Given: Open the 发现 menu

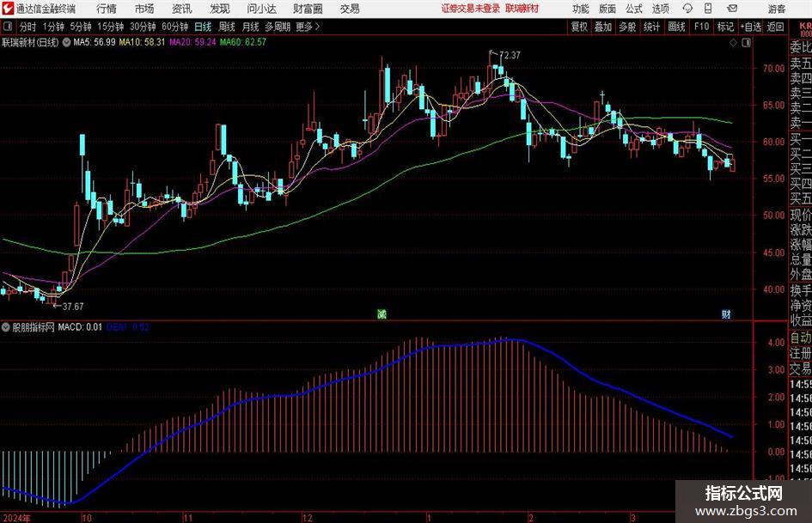Looking at the screenshot, I should tap(220, 9).
